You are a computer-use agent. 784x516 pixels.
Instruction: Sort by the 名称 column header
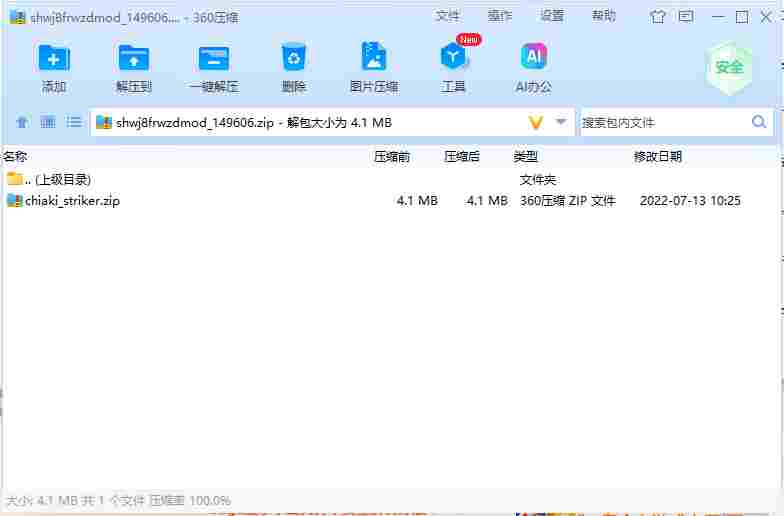15,156
